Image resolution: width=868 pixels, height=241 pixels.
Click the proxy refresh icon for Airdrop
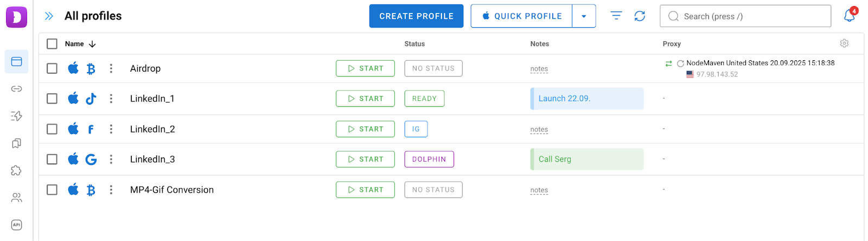coord(680,64)
